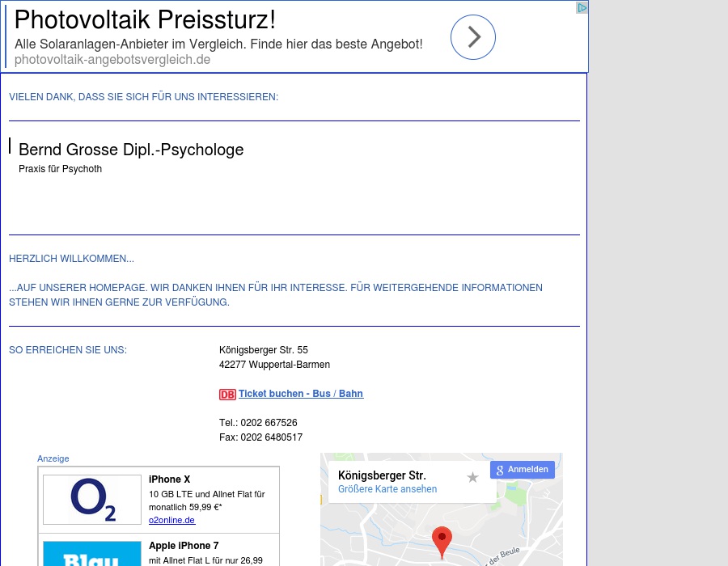Click the red DB railway logo
The image size is (728, 566).
[x=227, y=395]
